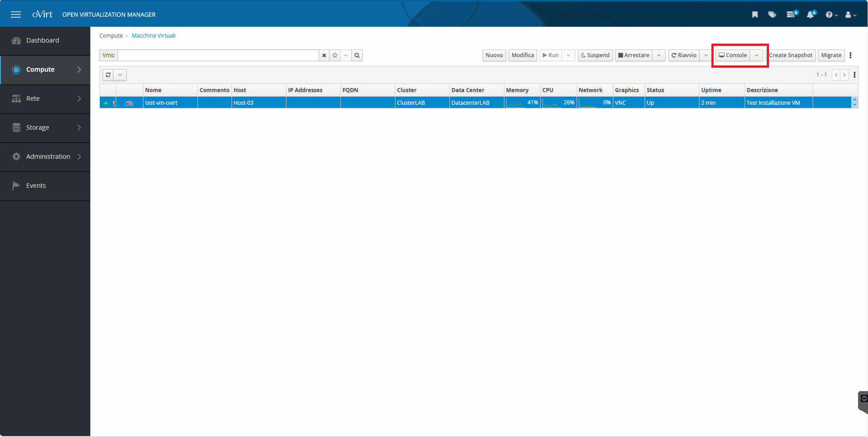868x437 pixels.
Task: Open Events in sidebar
Action: (x=45, y=186)
